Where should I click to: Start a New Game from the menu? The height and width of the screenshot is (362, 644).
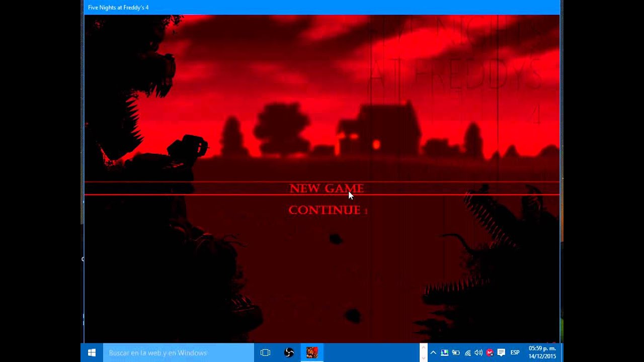pos(327,189)
